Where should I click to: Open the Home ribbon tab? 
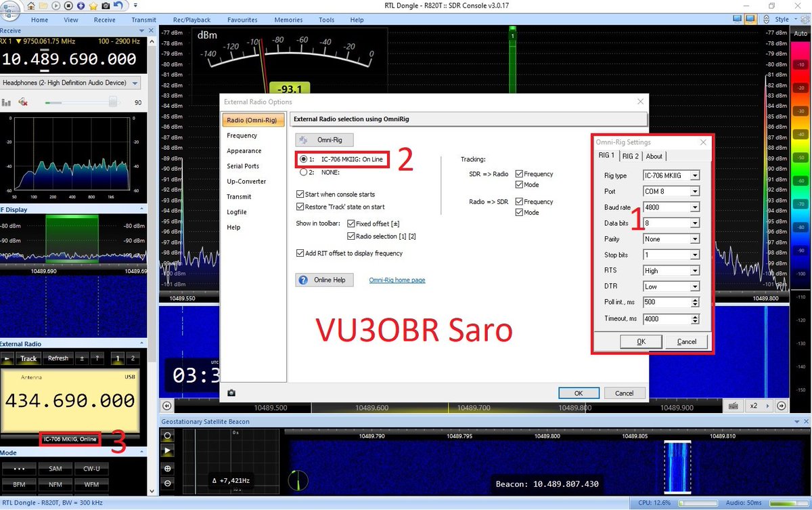pos(39,20)
